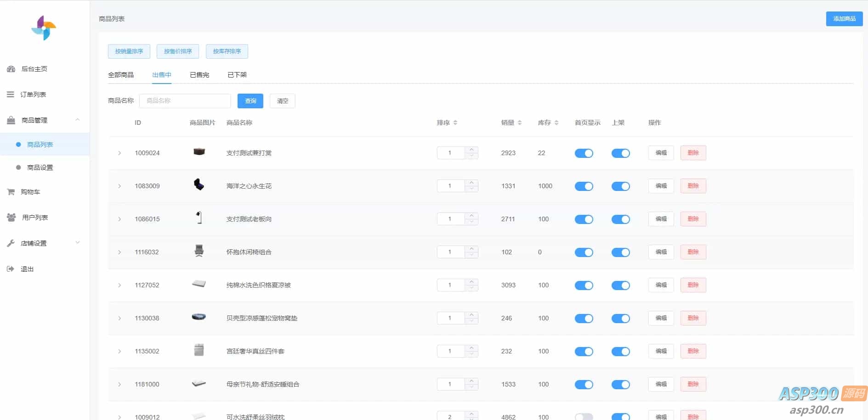Open the product image for ID 1127052
The image size is (868, 420).
coord(199,284)
